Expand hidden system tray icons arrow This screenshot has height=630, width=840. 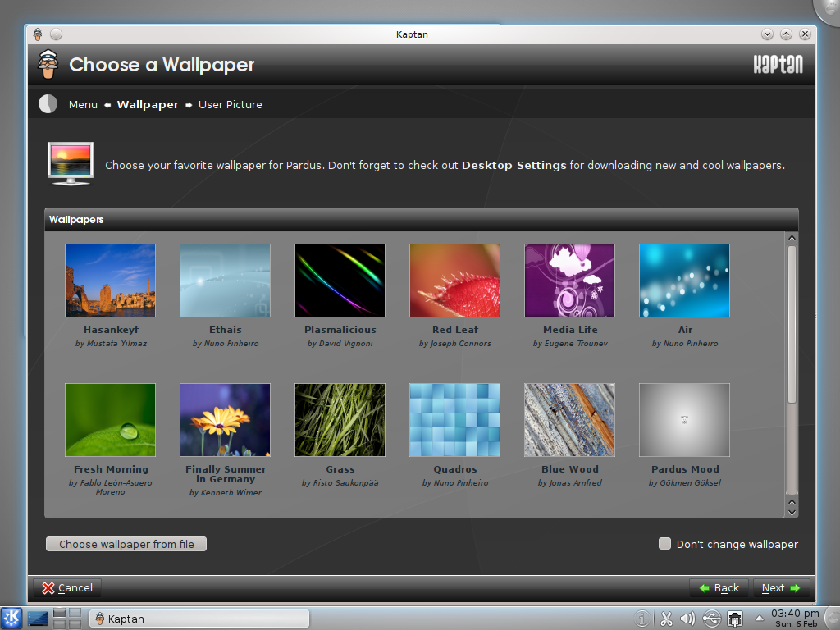(x=759, y=619)
